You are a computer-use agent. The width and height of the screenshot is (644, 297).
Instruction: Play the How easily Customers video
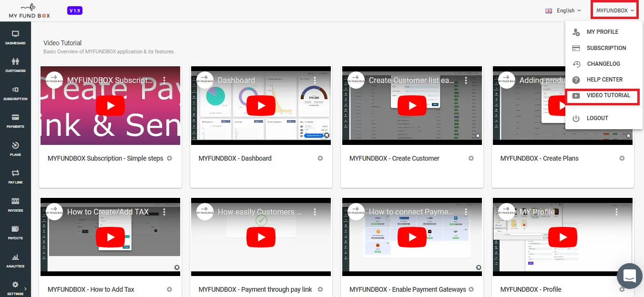pyautogui.click(x=261, y=237)
